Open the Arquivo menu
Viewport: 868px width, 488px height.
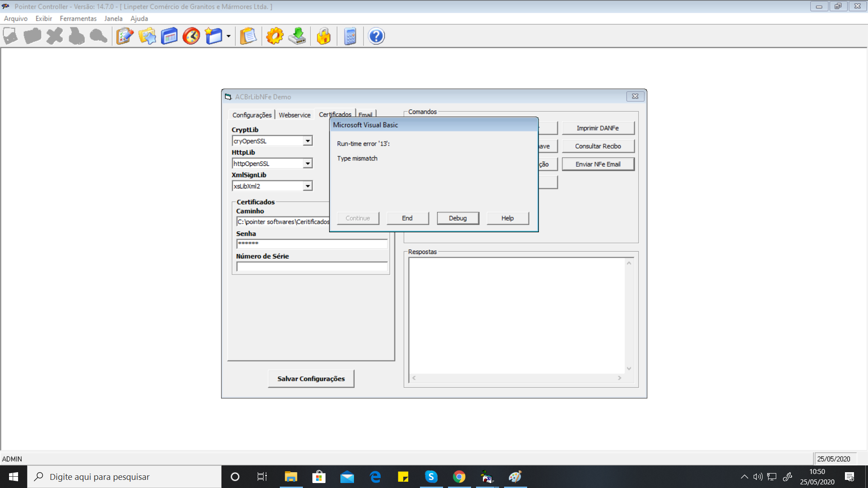click(x=16, y=19)
